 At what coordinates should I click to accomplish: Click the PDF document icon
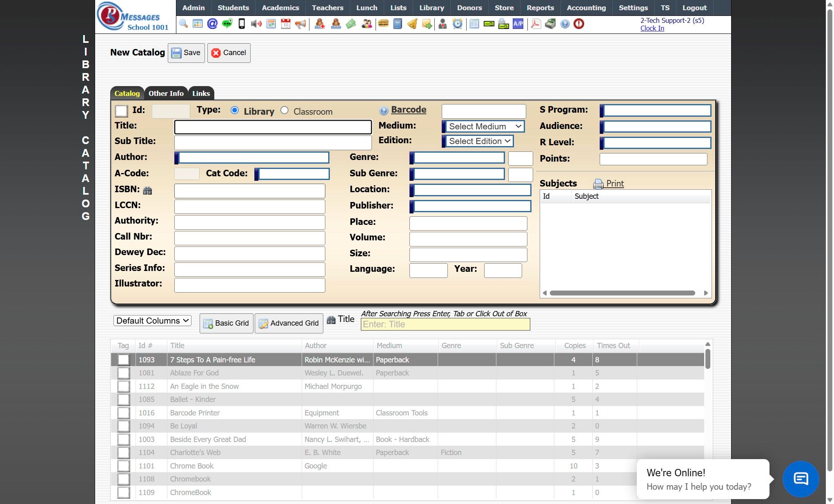(x=536, y=24)
